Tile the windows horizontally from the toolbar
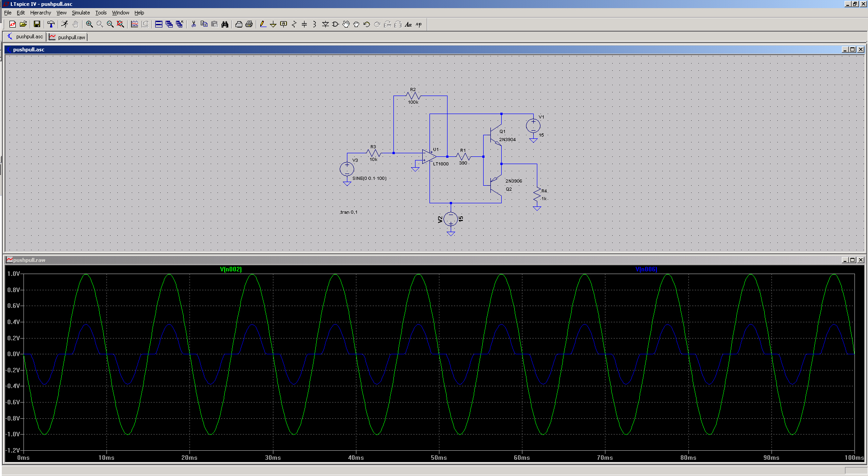The width and height of the screenshot is (868, 476). point(159,24)
